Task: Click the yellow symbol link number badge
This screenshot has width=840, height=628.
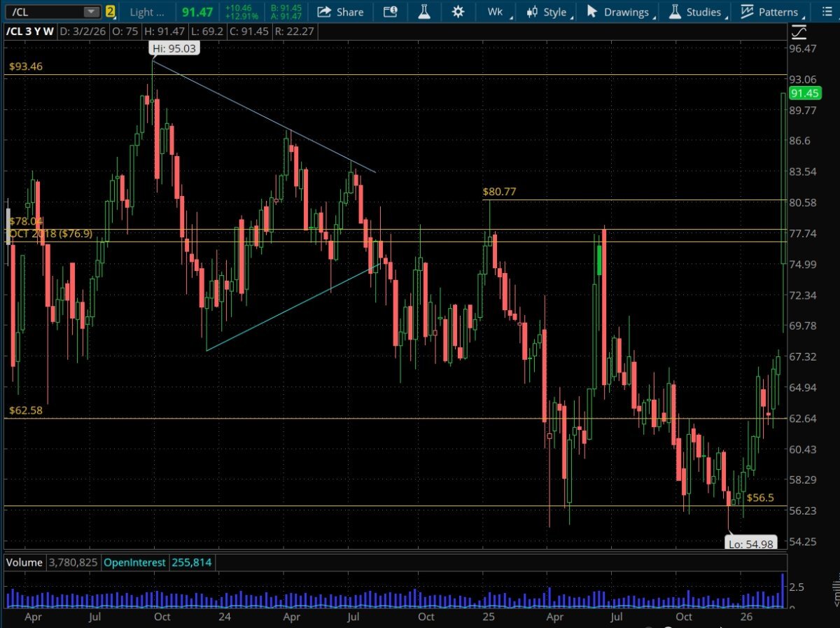Action: (110, 12)
